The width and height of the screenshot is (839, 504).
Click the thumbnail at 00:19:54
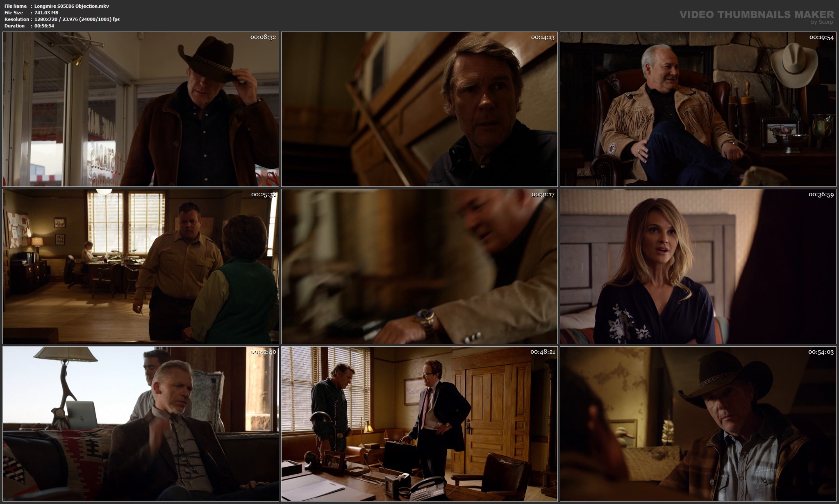pyautogui.click(x=698, y=109)
